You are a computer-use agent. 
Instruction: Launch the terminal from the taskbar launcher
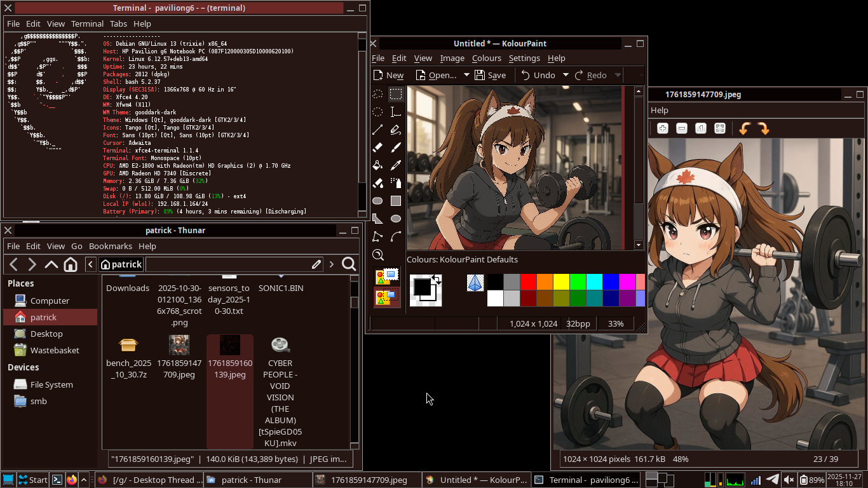(57, 480)
